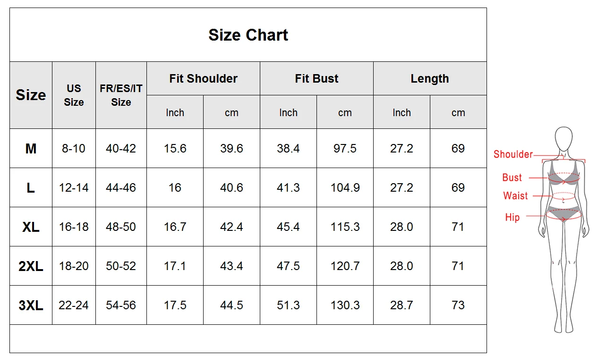
Task: Click the FR/ES/IT Size header cell
Action: (121, 95)
